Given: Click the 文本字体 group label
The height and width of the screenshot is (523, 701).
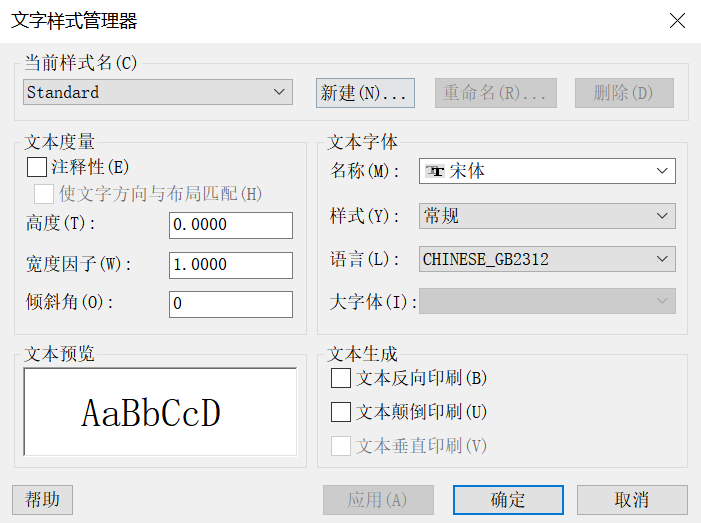Looking at the screenshot, I should pos(362,142).
